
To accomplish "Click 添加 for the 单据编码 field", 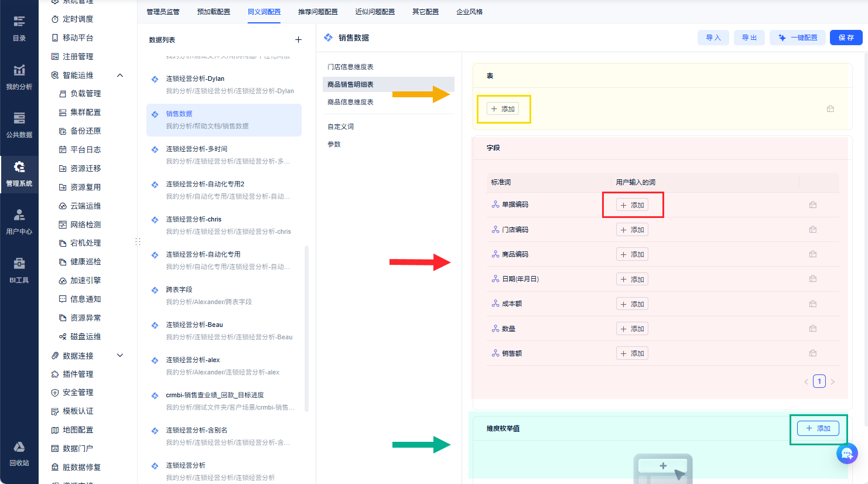I will click(633, 205).
